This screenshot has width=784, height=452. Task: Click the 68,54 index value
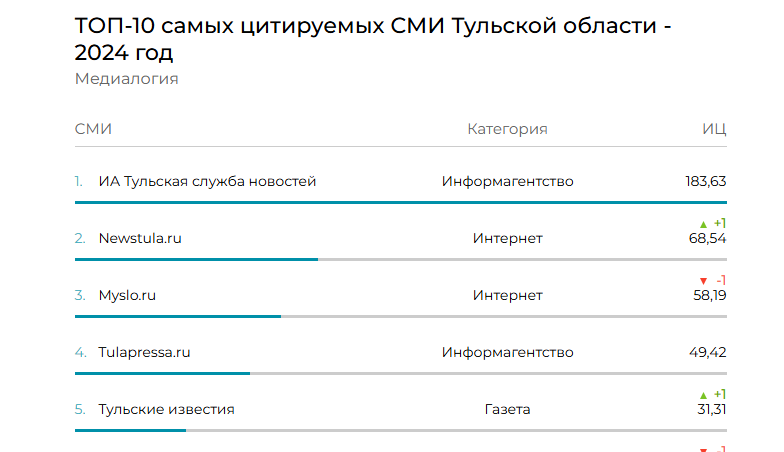708,238
